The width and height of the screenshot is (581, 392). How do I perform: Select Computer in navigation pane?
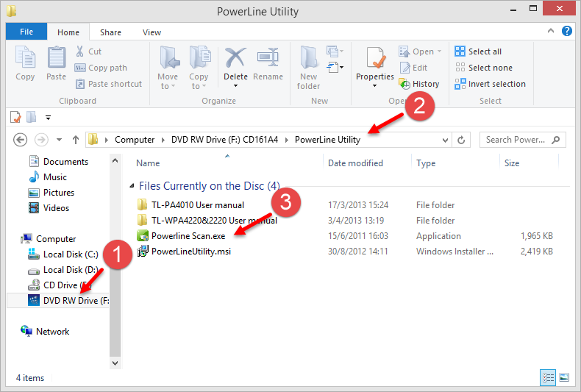(x=49, y=239)
